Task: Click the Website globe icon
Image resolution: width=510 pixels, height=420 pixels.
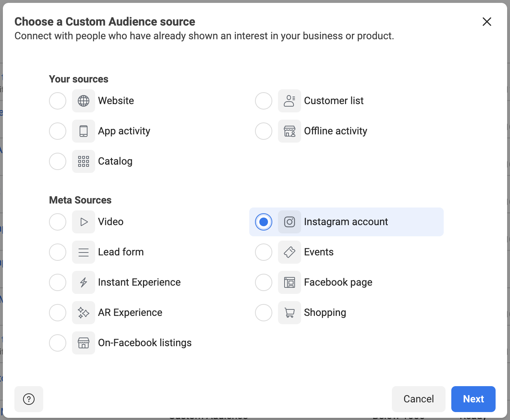Action: tap(84, 101)
